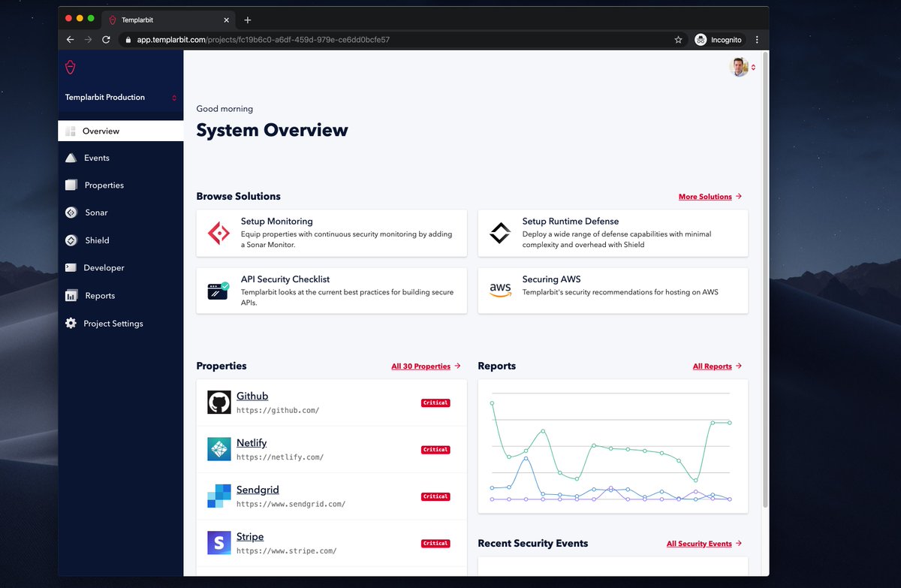Click the https://netlify.com/ URL text
Viewport: 901px width, 588px height.
coord(280,457)
